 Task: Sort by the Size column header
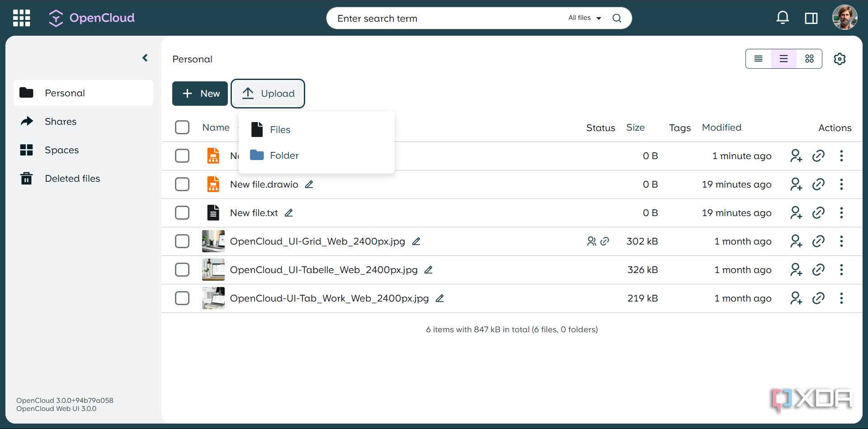[x=635, y=127]
